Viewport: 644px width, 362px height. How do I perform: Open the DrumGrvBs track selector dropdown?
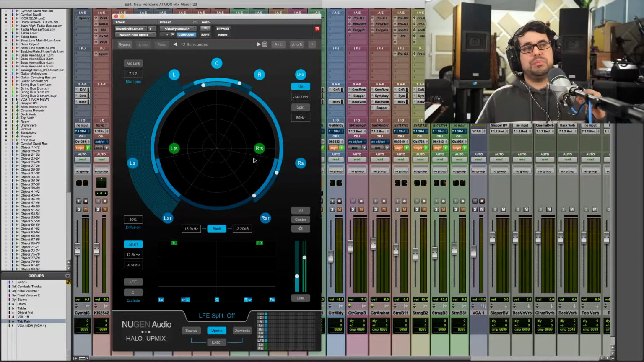pos(131,29)
